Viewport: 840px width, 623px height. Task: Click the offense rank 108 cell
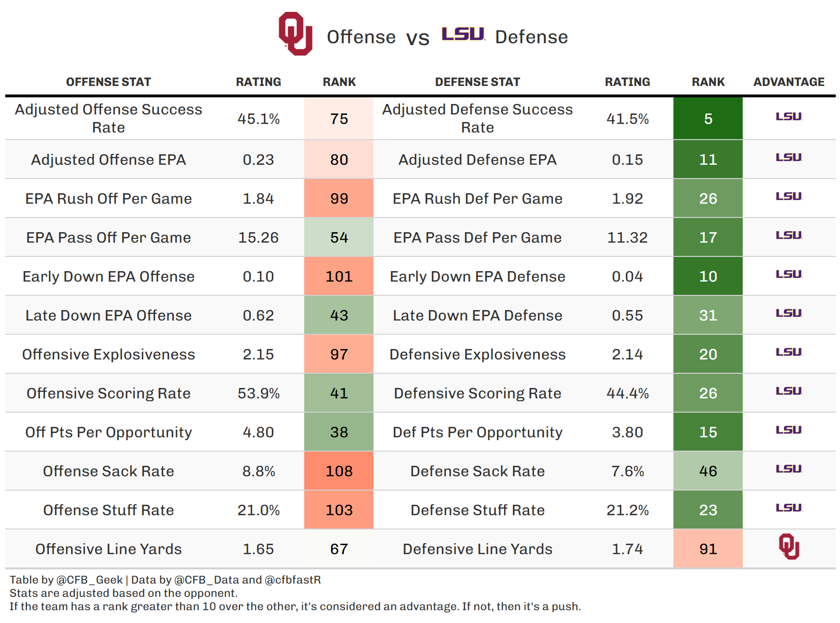tap(339, 471)
